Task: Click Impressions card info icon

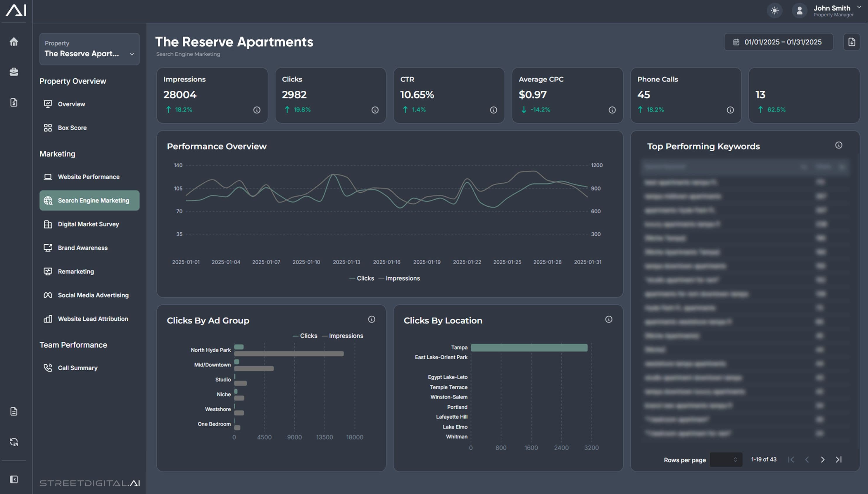Action: point(256,110)
